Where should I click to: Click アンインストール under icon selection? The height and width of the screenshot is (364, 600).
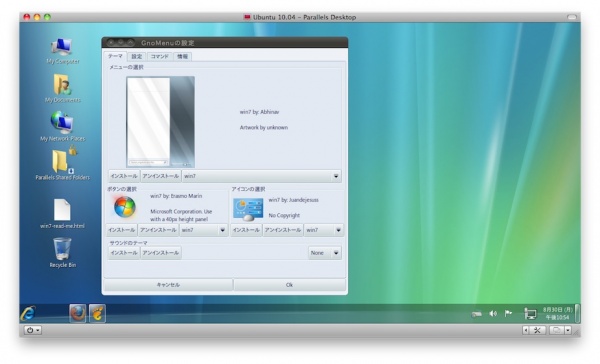click(283, 230)
